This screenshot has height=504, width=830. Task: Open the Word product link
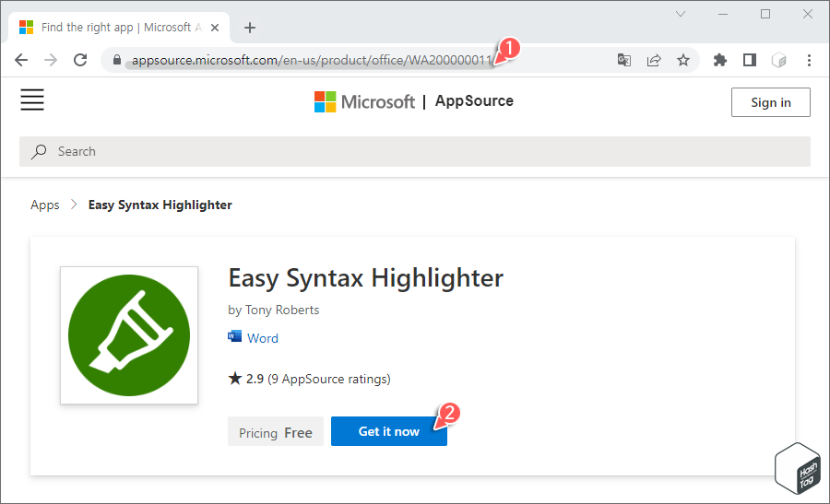point(263,338)
